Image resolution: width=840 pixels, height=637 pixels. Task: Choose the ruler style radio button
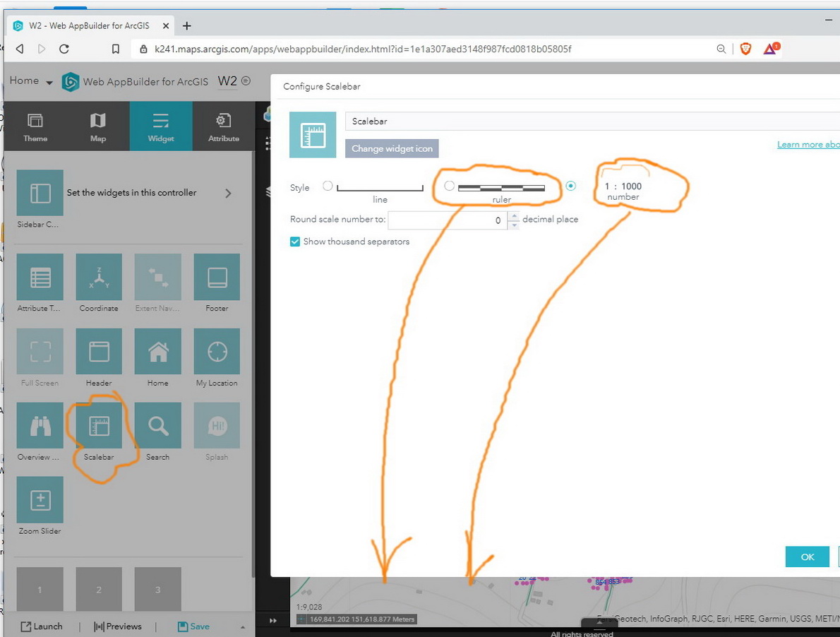[450, 186]
